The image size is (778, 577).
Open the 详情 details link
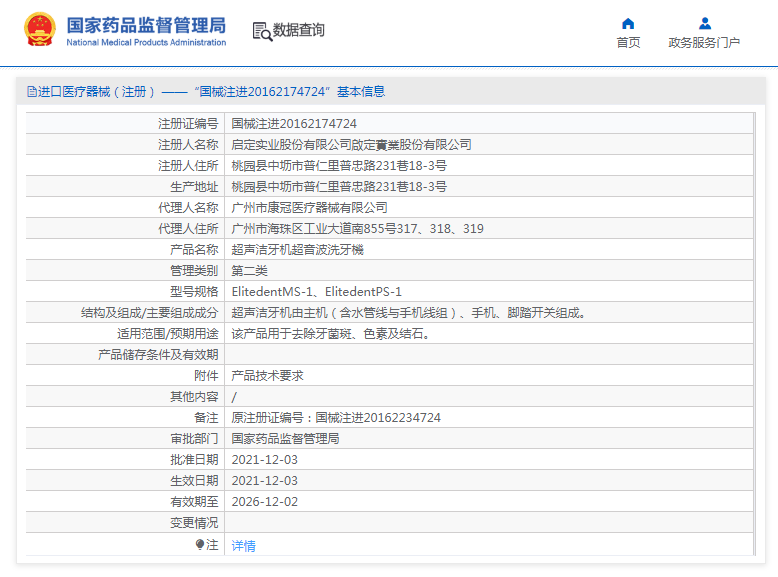[244, 546]
